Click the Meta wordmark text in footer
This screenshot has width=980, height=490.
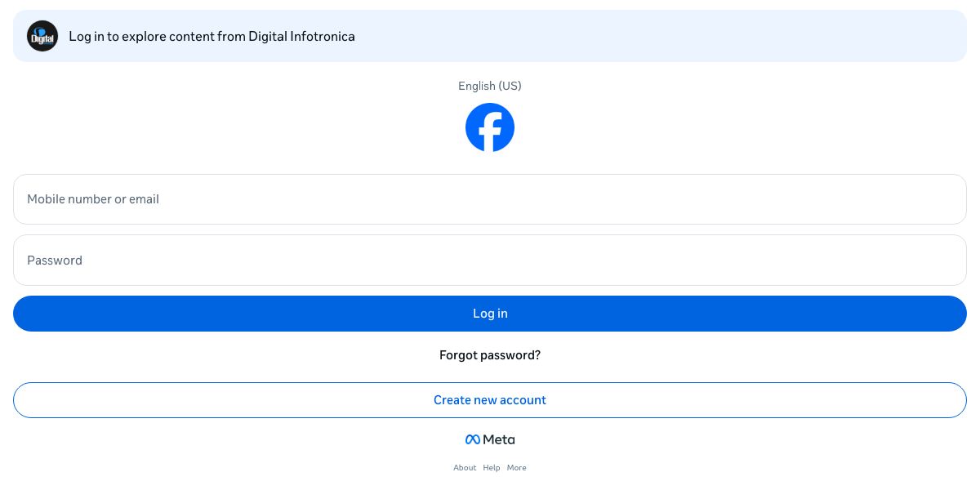(499, 439)
